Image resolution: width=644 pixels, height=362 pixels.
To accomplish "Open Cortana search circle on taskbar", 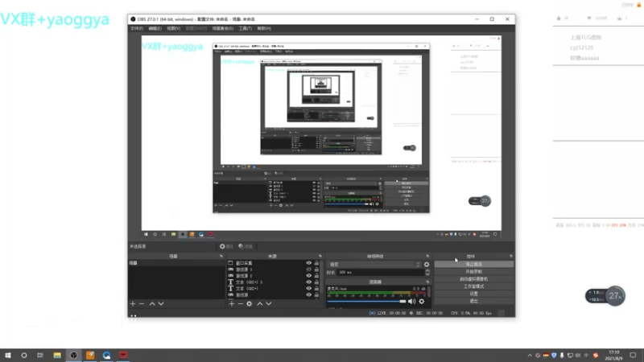I will click(24, 356).
